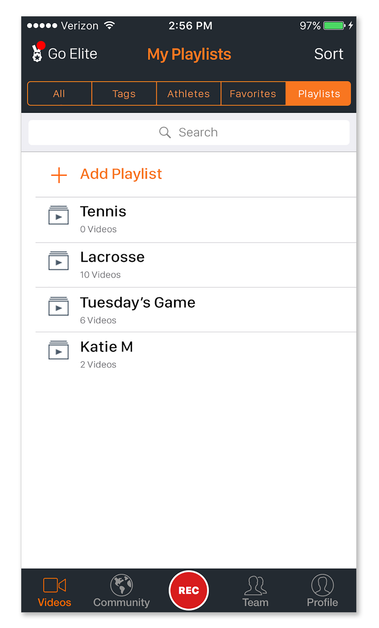Switch to the All tab
The width and height of the screenshot is (379, 628).
(x=59, y=94)
